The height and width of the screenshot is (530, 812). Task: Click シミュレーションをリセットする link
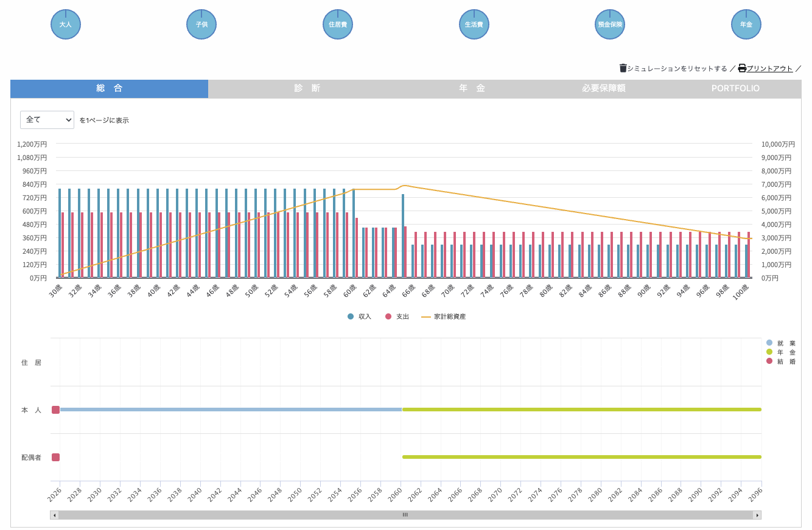click(677, 69)
